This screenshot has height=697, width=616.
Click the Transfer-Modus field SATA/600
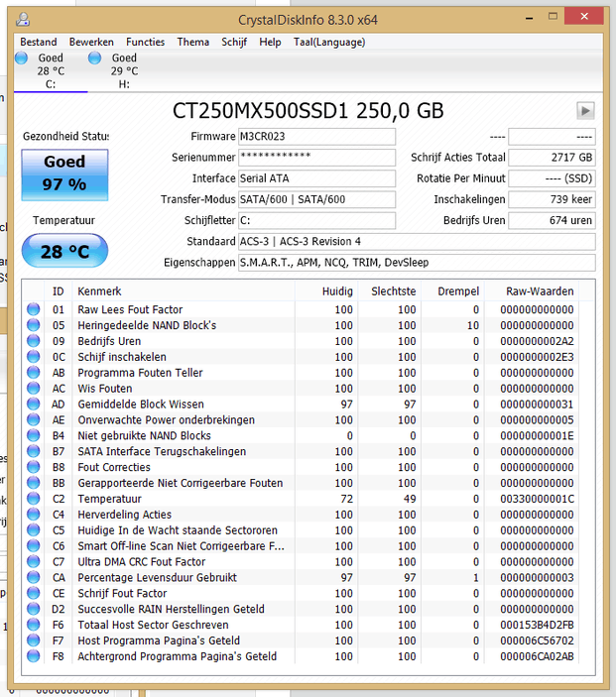coord(316,199)
